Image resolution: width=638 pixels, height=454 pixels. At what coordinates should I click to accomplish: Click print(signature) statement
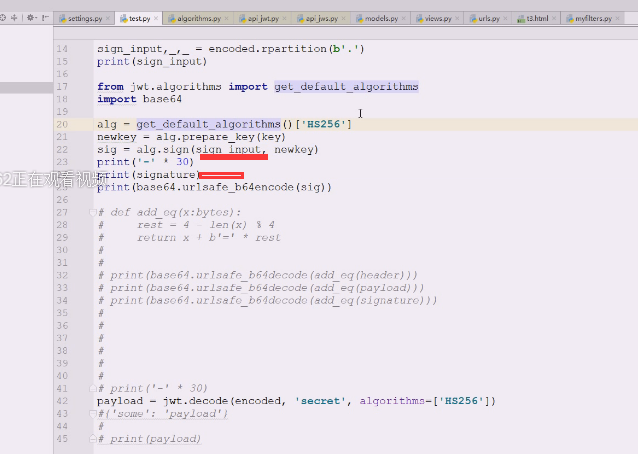tap(148, 175)
